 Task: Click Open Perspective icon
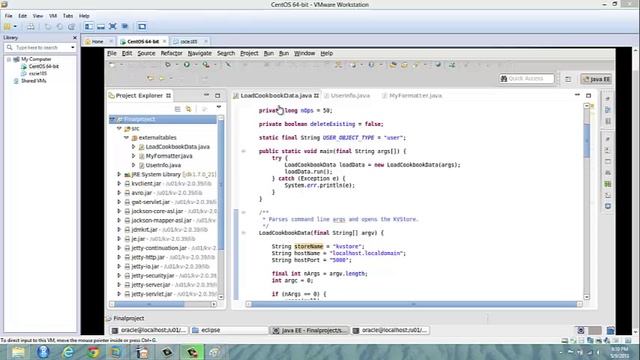coord(568,79)
